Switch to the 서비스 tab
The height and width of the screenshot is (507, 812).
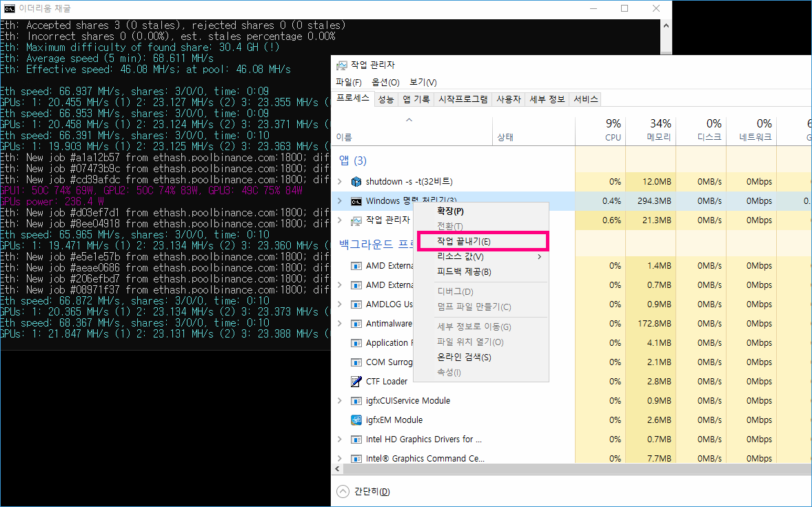click(586, 99)
